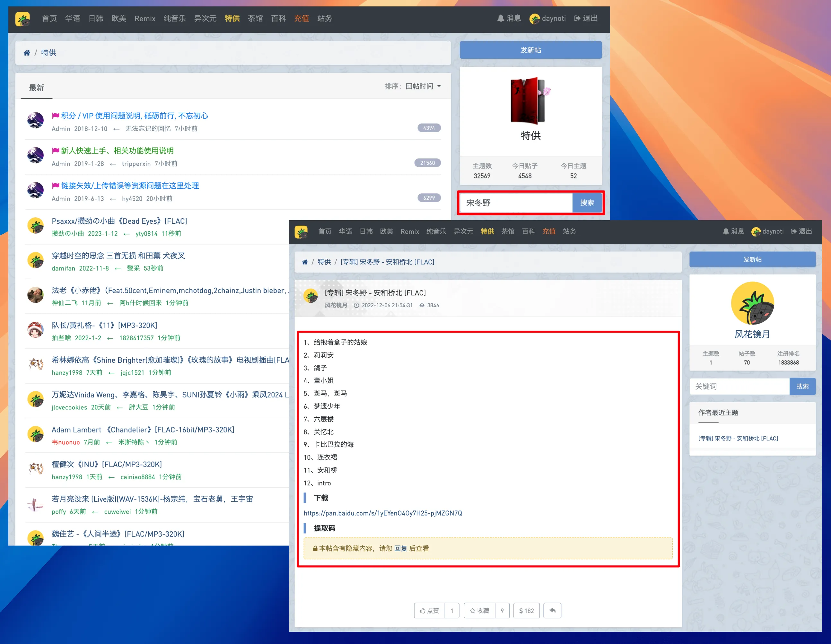
Task: Click the 风花镜月 author name under title
Action: [335, 305]
